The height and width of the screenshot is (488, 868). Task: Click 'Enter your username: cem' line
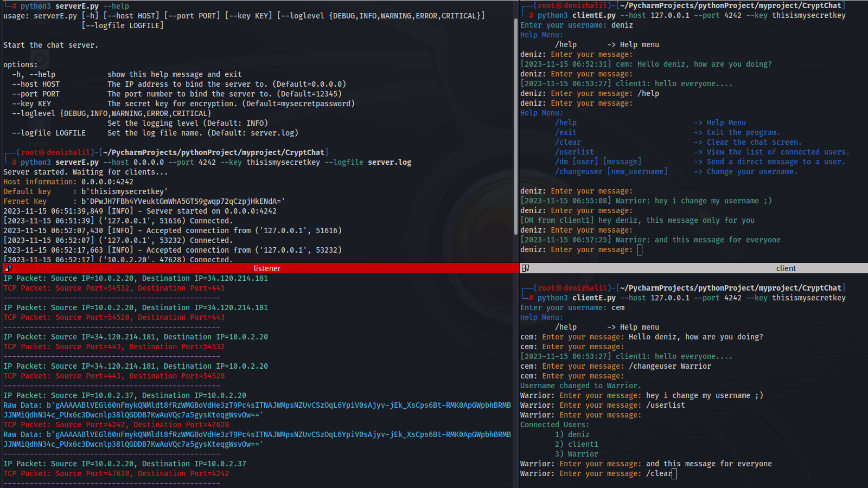click(572, 308)
